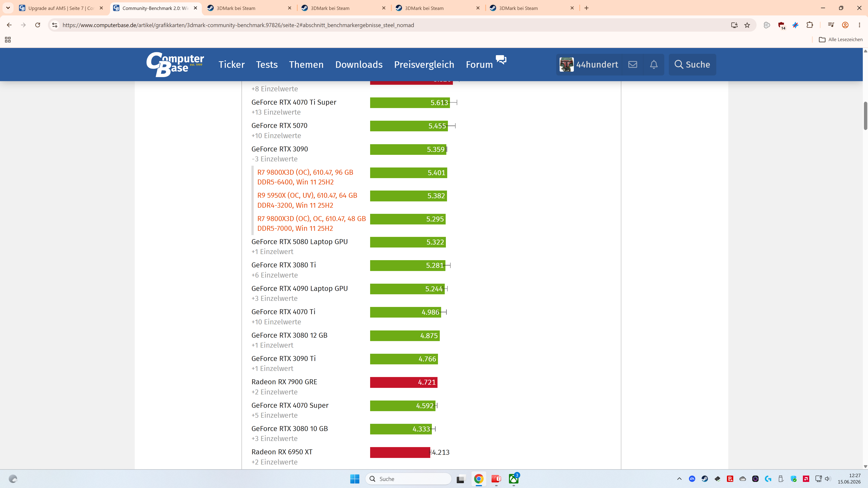Open the Extensions puzzle icon
This screenshot has width=868, height=488.
click(x=810, y=25)
